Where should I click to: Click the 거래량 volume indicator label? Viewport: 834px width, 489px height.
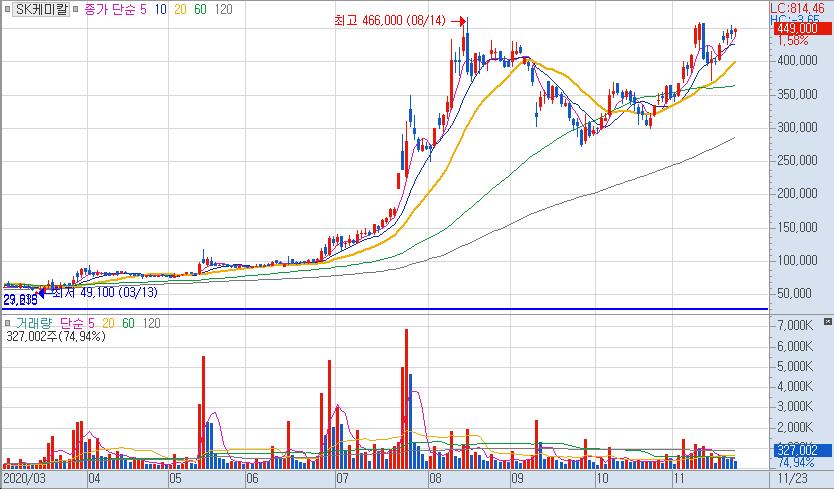(x=34, y=323)
